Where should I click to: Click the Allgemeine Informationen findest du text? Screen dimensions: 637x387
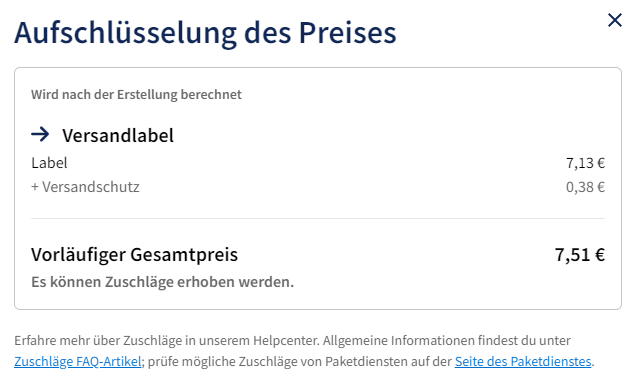click(x=446, y=340)
